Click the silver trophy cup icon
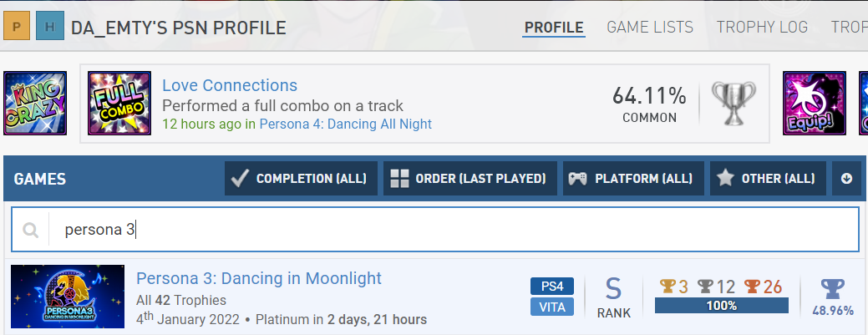Viewport: 868px width, 335px height. click(733, 103)
